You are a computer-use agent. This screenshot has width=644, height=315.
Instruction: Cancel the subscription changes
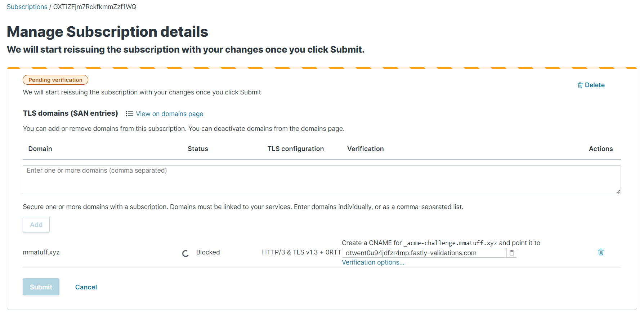86,287
